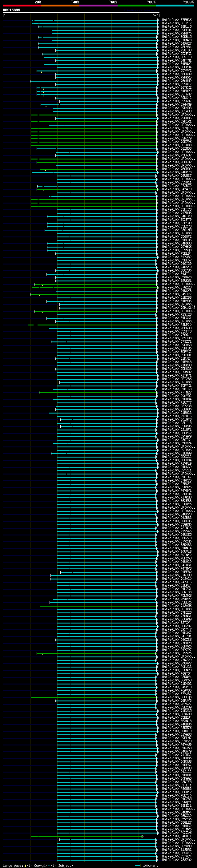Click alignment bar for UniRef100_Q6AUN9
The image size is (197, 868).
coord(94,81)
